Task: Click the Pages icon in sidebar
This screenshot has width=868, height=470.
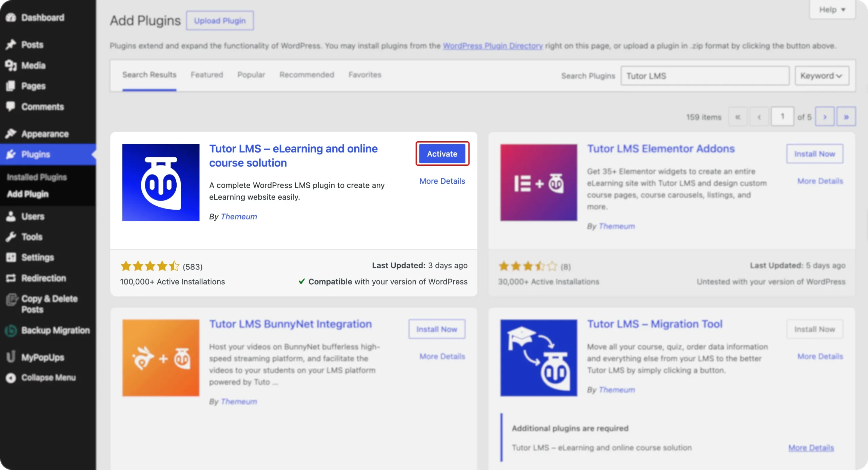Action: (x=11, y=86)
